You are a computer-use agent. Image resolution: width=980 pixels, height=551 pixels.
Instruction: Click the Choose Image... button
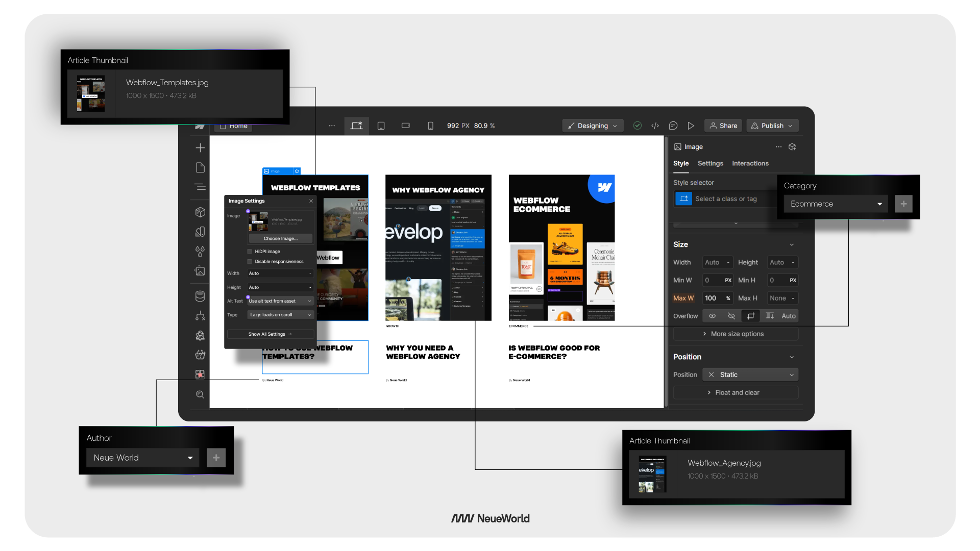(x=281, y=239)
